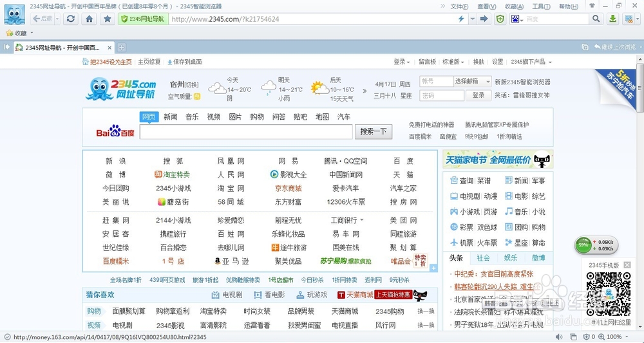The height and width of the screenshot is (343, 644).
Task: Click the green shield security icon
Action: pos(500,19)
